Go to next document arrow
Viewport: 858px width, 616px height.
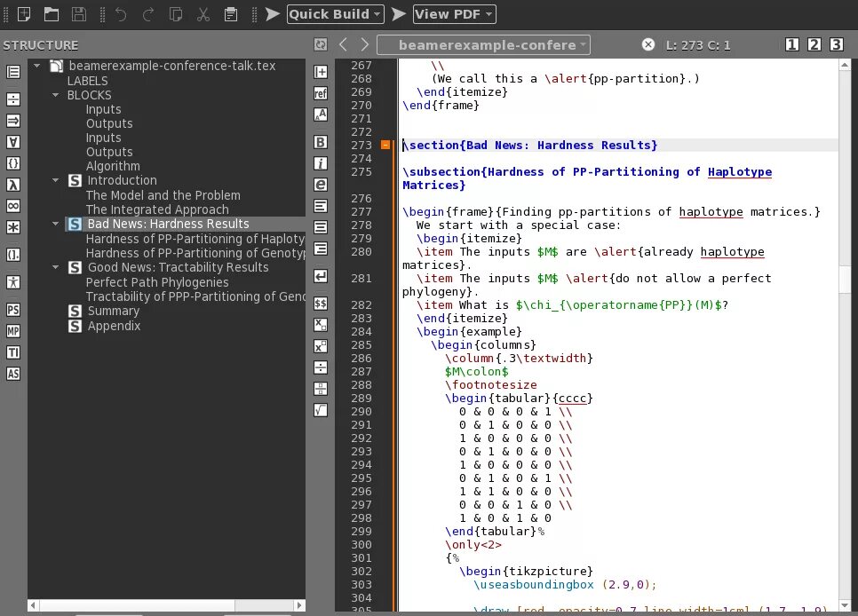[364, 45]
